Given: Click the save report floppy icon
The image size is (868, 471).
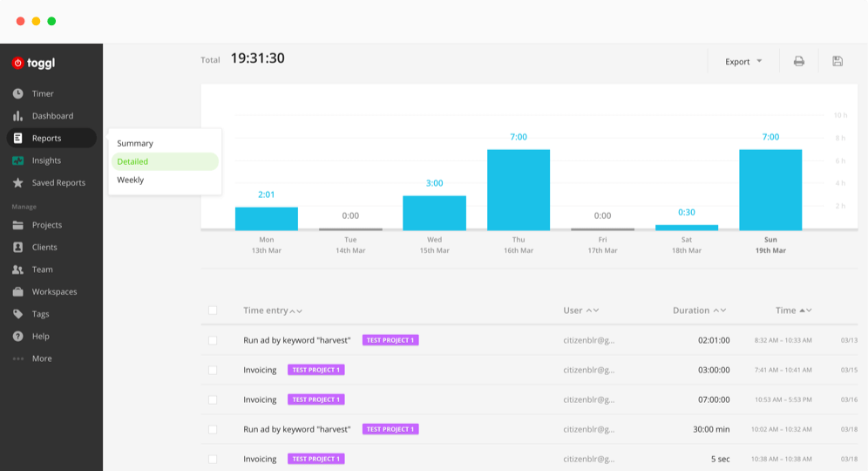Looking at the screenshot, I should pos(837,61).
